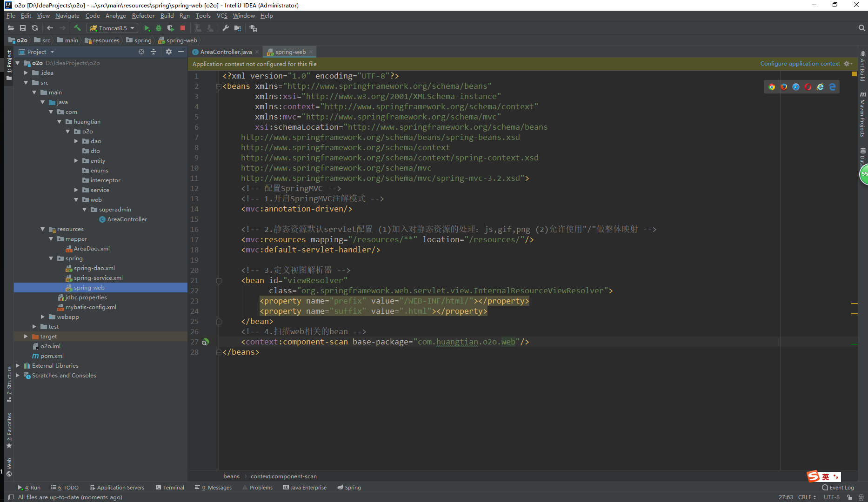Start debugging with the green bug icon

click(x=159, y=28)
